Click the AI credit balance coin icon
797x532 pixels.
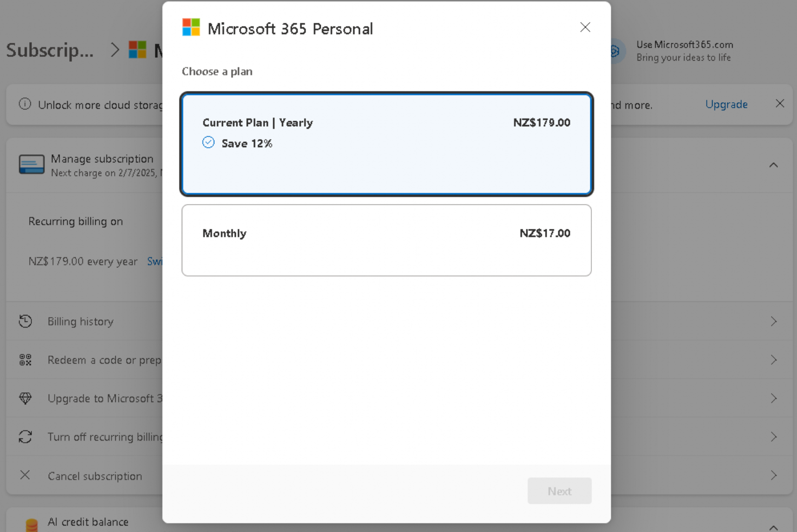[31, 525]
